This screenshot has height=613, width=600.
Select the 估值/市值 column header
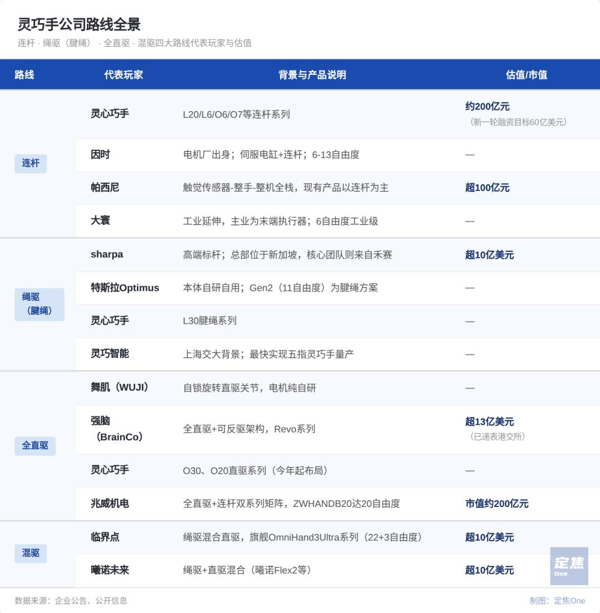526,75
